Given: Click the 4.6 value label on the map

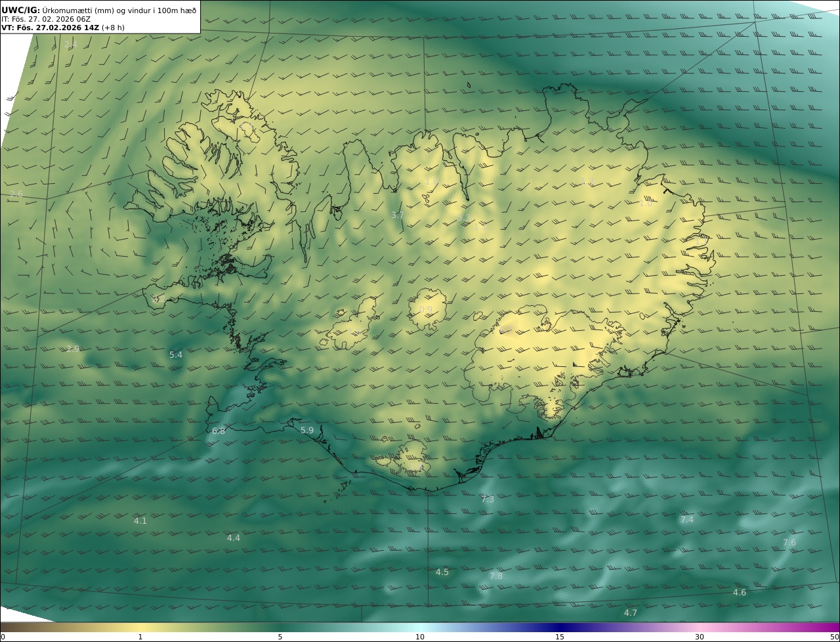Looking at the screenshot, I should click(x=740, y=593).
